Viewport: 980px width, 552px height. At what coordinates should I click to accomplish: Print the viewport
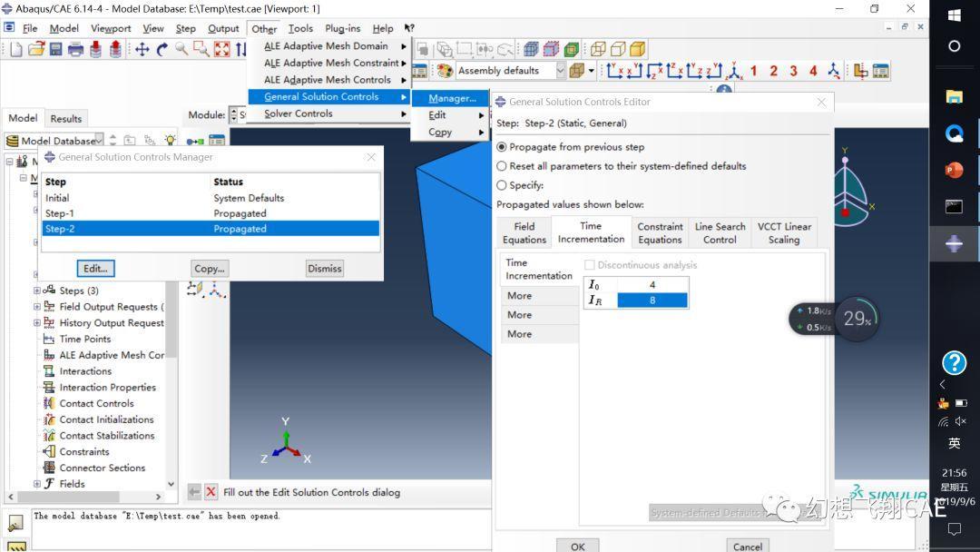[x=75, y=49]
